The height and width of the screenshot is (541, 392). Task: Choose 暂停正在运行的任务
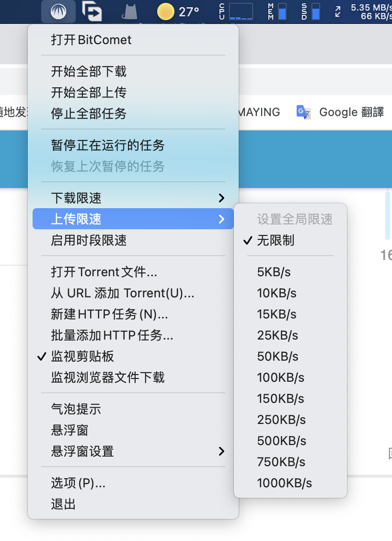point(133,145)
